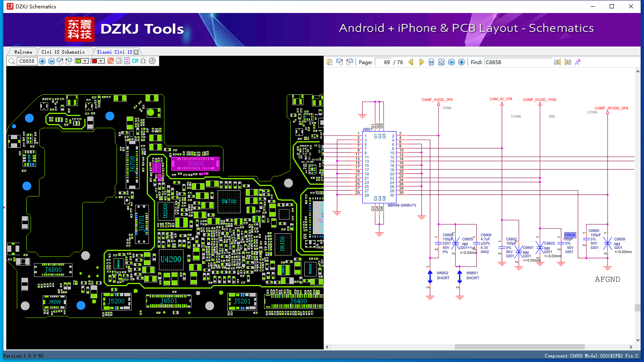Rotate PCB board clockwise
The height and width of the screenshot is (362, 644).
click(x=60, y=61)
